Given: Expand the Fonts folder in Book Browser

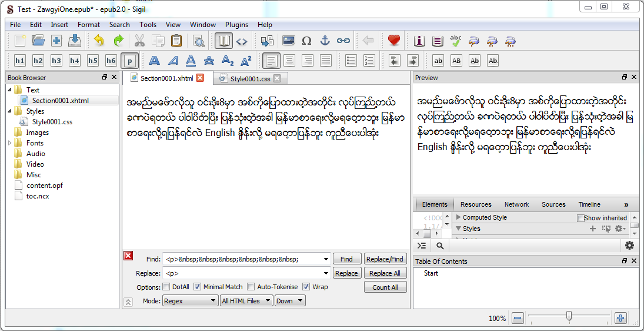Looking at the screenshot, I should coord(10,143).
